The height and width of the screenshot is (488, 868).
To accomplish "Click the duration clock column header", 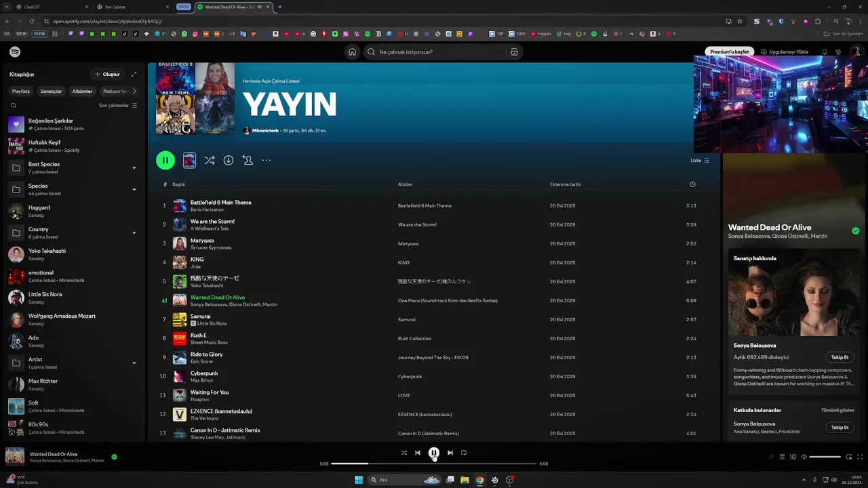I will tap(692, 184).
